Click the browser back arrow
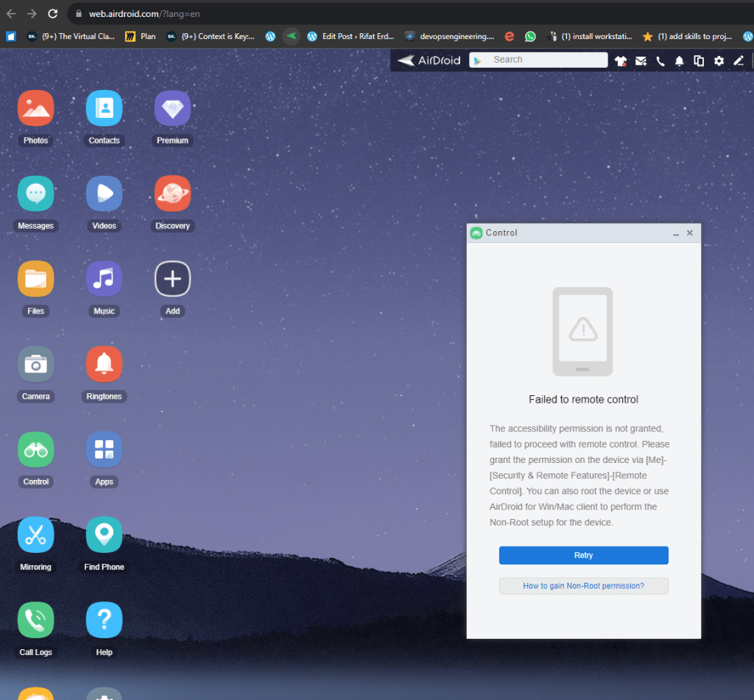This screenshot has height=700, width=754. pyautogui.click(x=11, y=13)
